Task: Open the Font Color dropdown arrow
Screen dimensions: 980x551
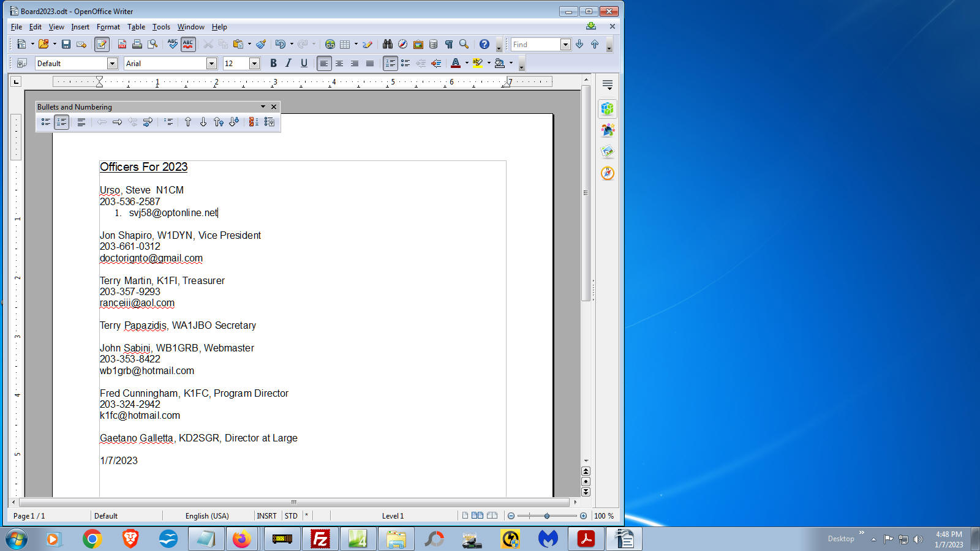Action: point(467,63)
